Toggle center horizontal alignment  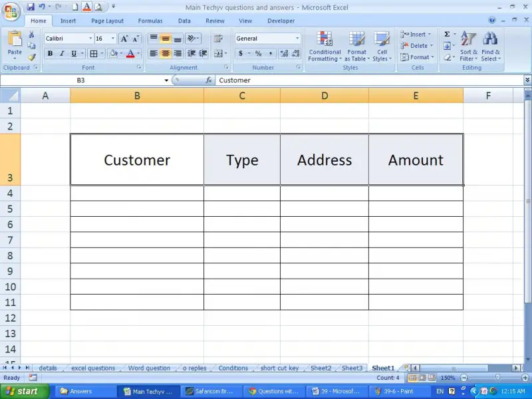tap(165, 54)
